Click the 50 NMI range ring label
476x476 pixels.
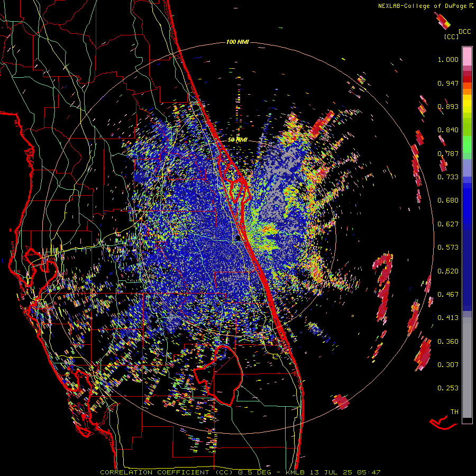[x=237, y=140]
